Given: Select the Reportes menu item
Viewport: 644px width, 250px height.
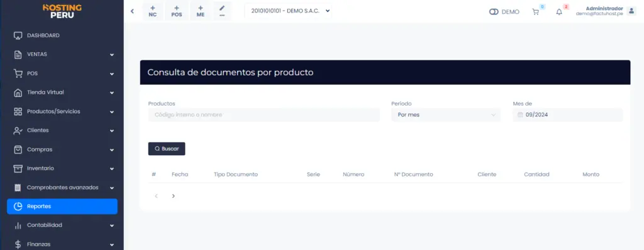Looking at the screenshot, I should [62, 207].
